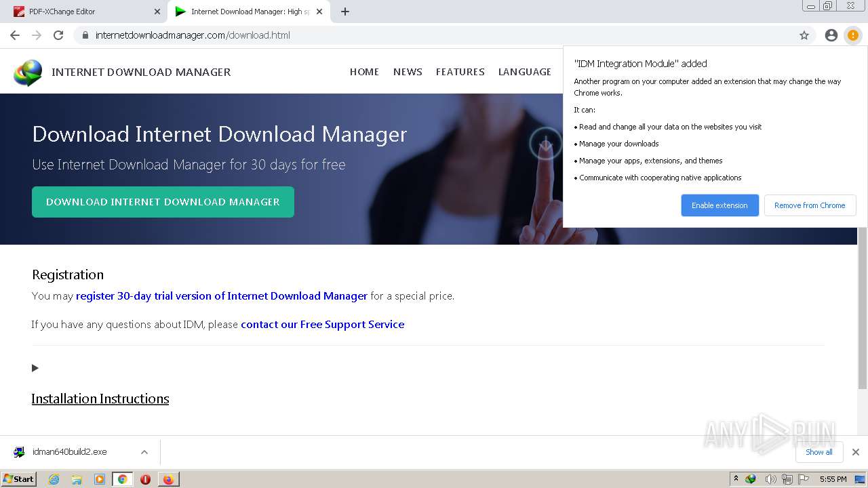Open the register 30-day trial version link

point(222,296)
